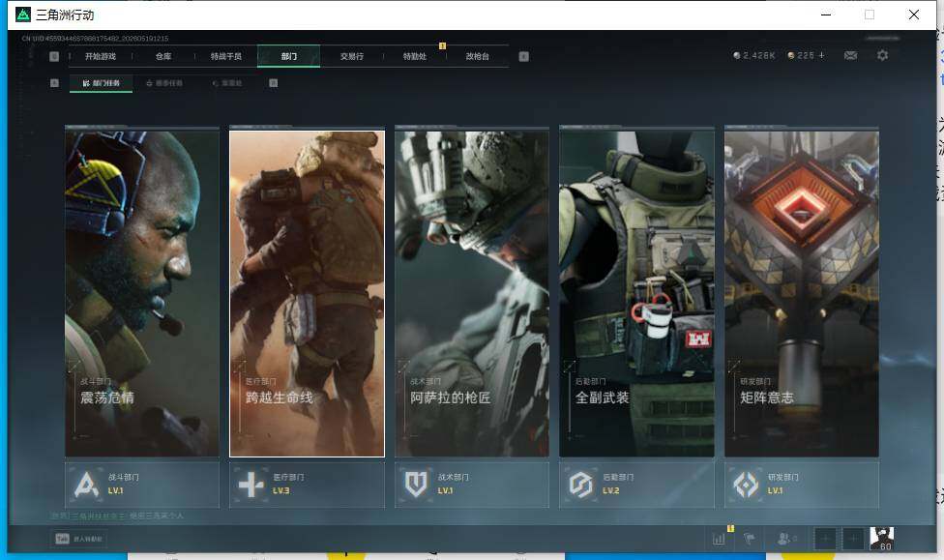
Task: Click the second empty squad plus slot
Action: click(853, 539)
